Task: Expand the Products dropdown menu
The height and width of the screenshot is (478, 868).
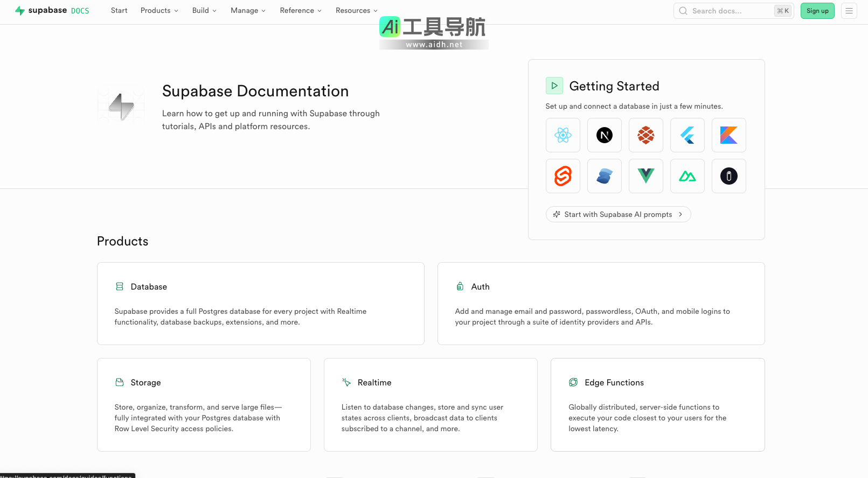Action: click(159, 11)
